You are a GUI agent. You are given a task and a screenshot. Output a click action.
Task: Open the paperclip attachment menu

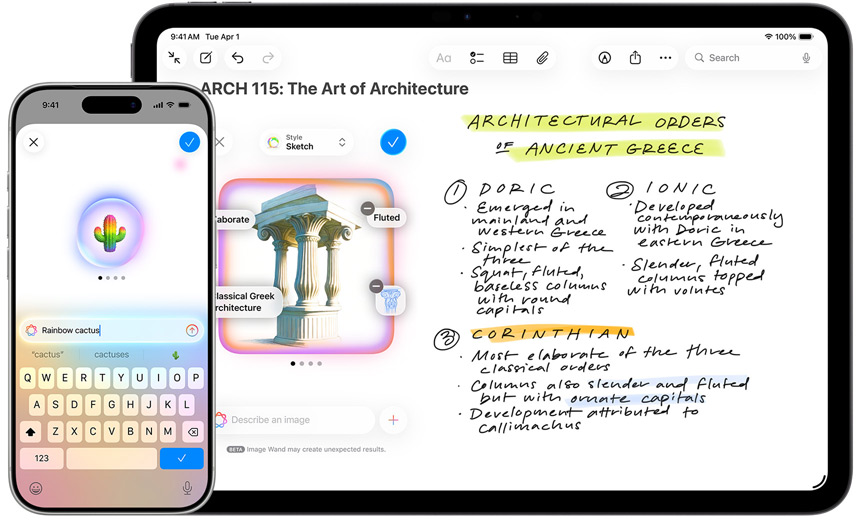pos(542,58)
